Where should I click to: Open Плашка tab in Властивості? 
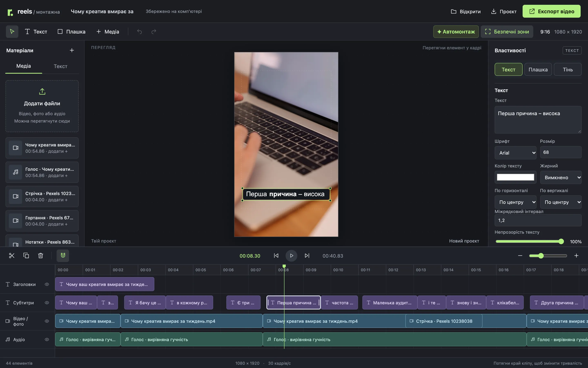(x=538, y=70)
